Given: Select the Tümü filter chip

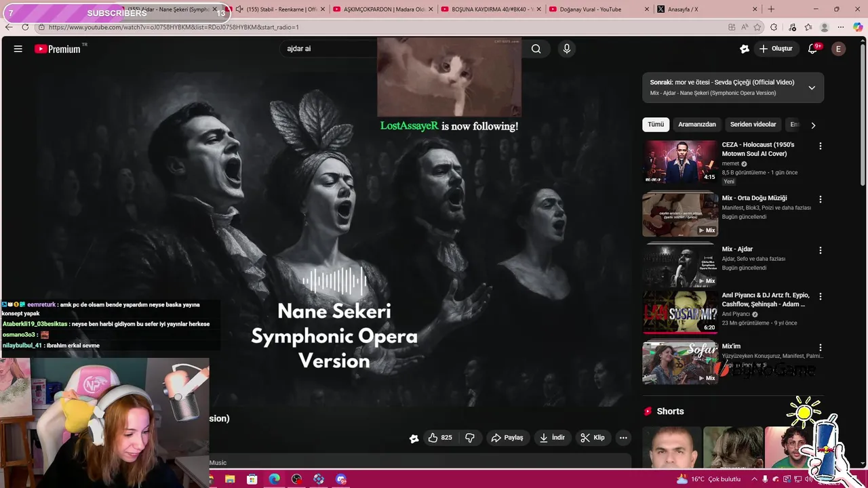Looking at the screenshot, I should (656, 125).
